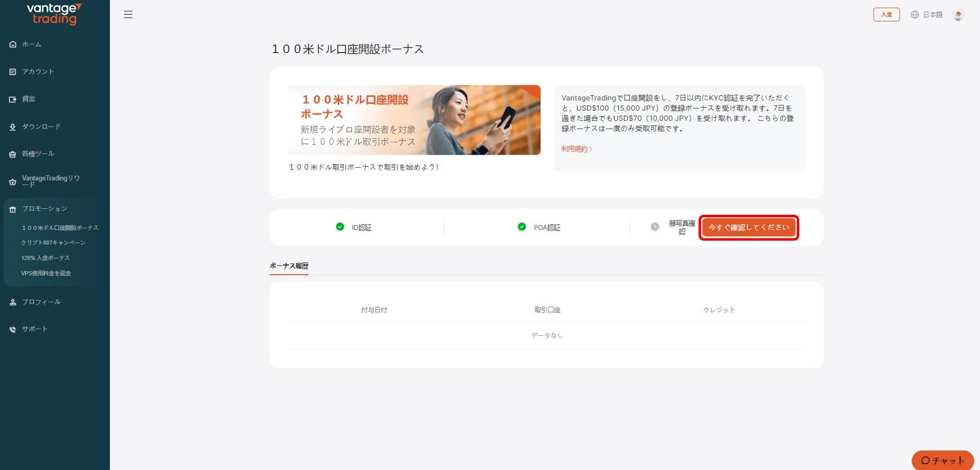Open the user avatar menu
Image resolution: width=980 pixels, height=470 pixels.
tap(958, 15)
